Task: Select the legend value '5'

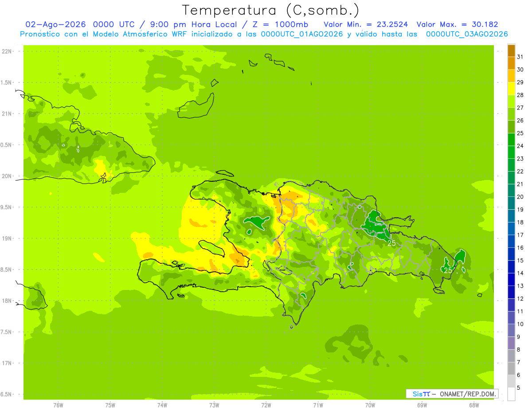Action: [519, 388]
